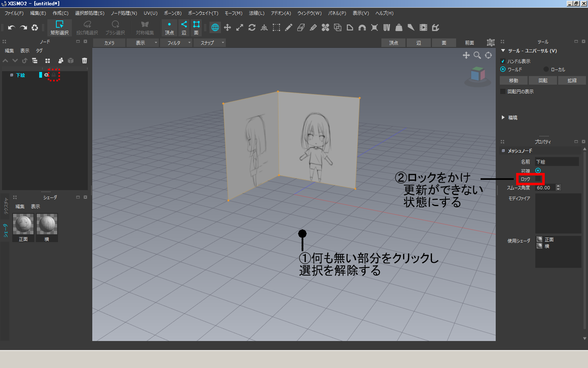
Task: Open the スナップ dropdown
Action: coord(210,43)
